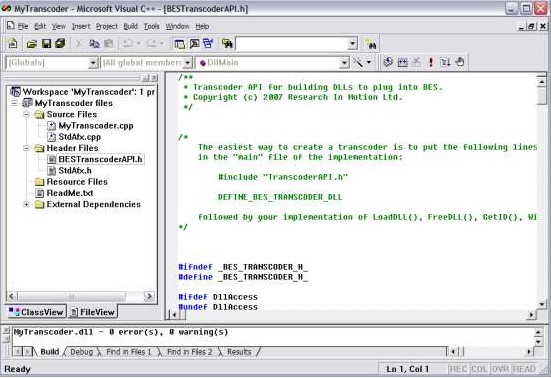Click workspace panel scrollbar right arrow
The image size is (551, 378).
click(149, 296)
